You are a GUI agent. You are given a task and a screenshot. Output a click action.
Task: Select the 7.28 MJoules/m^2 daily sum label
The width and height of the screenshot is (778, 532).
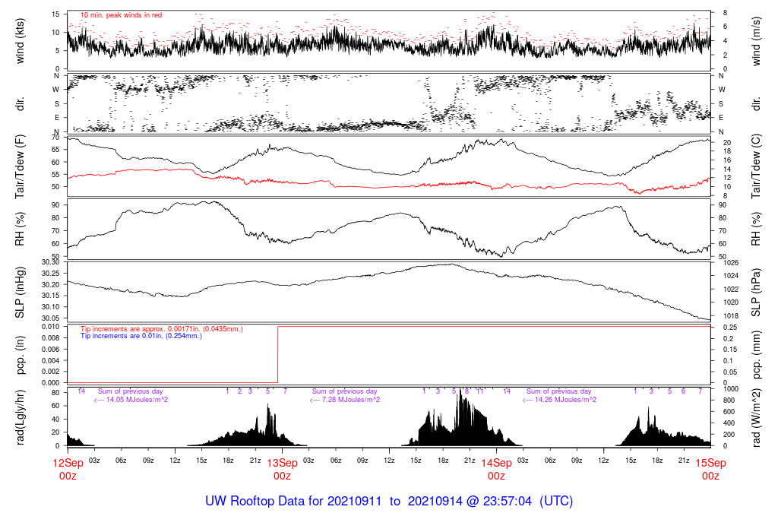click(x=345, y=399)
